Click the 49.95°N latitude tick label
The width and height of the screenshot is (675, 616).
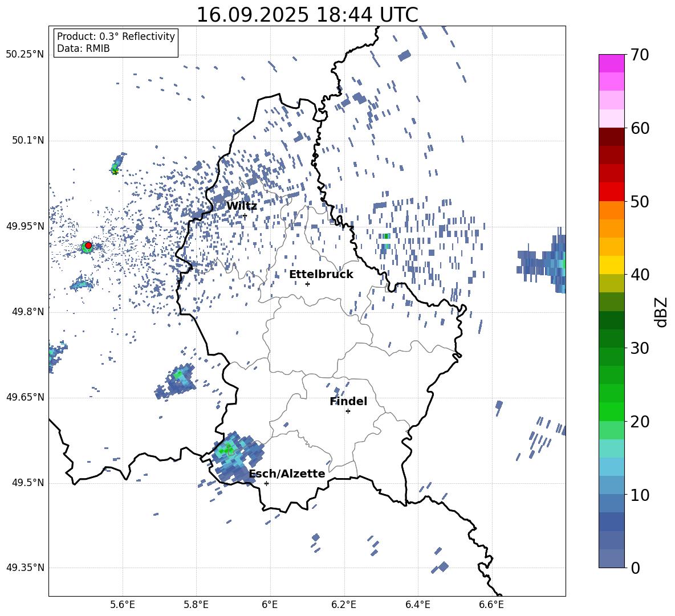coord(25,226)
